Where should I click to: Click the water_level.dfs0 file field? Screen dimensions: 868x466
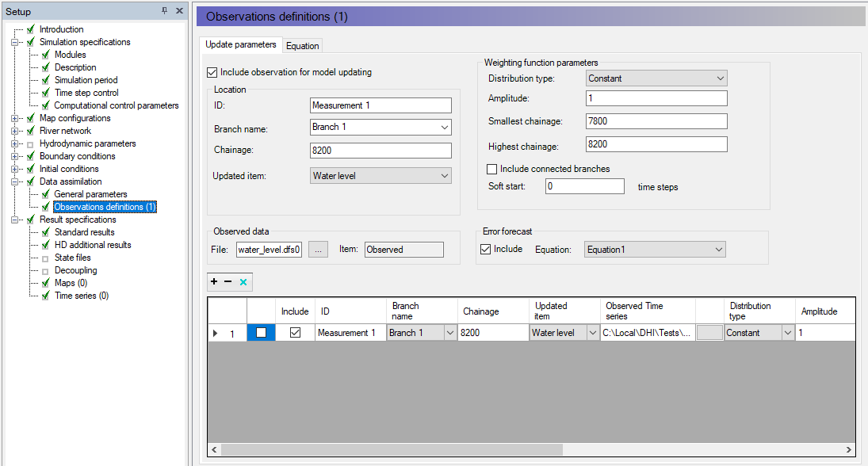coord(269,250)
